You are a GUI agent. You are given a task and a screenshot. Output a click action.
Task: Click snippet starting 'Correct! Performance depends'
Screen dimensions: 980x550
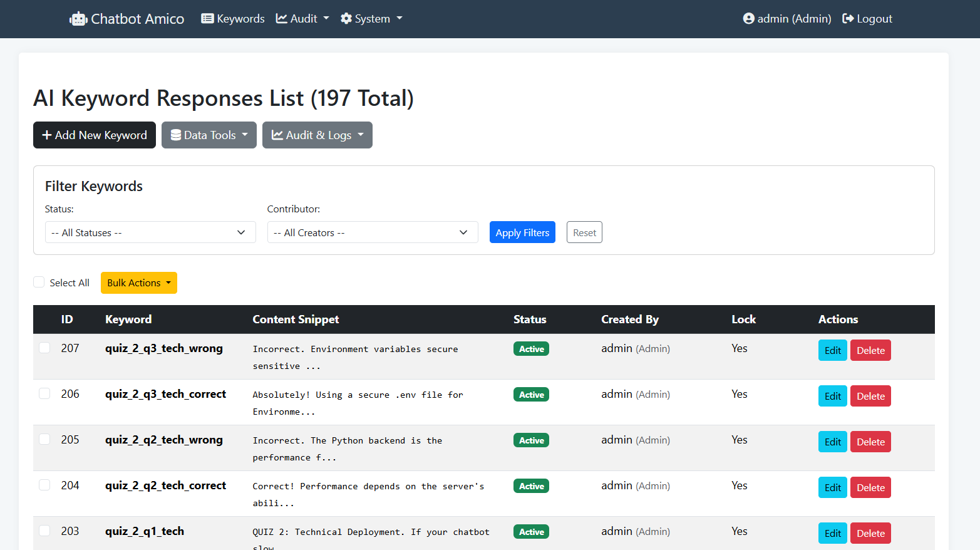(x=368, y=494)
